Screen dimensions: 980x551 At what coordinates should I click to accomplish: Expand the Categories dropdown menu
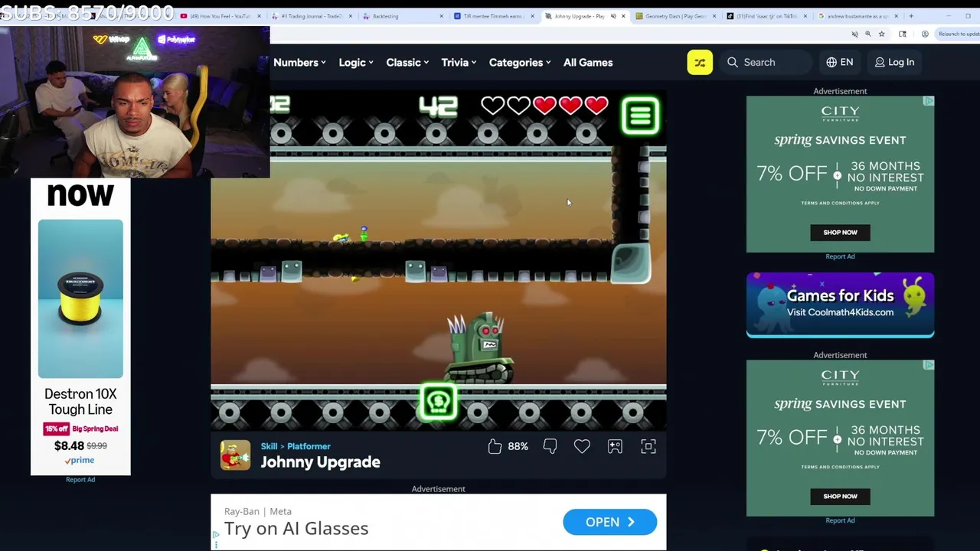520,62
